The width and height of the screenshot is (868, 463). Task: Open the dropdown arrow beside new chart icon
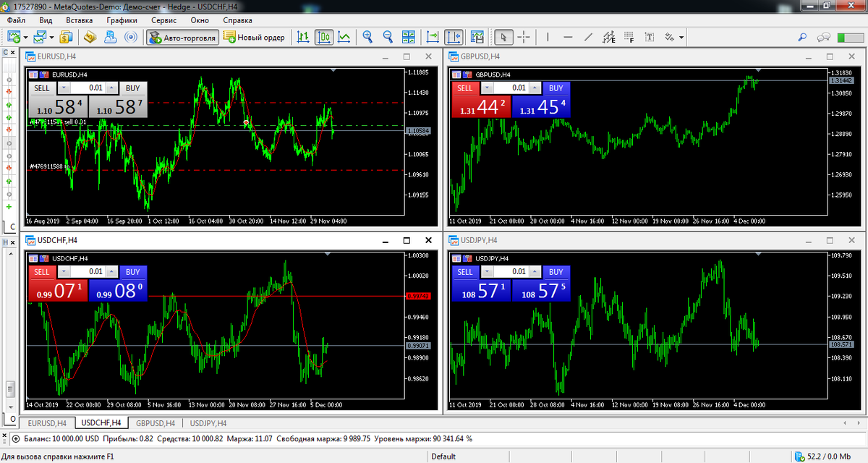click(26, 37)
